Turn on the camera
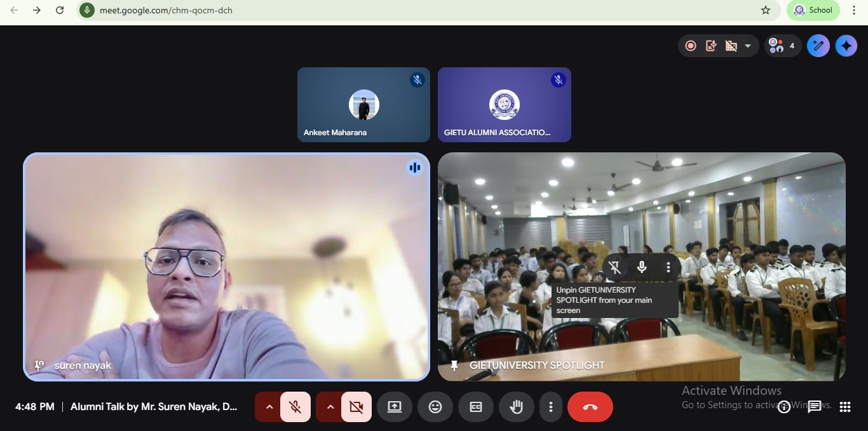This screenshot has height=431, width=868. [356, 407]
